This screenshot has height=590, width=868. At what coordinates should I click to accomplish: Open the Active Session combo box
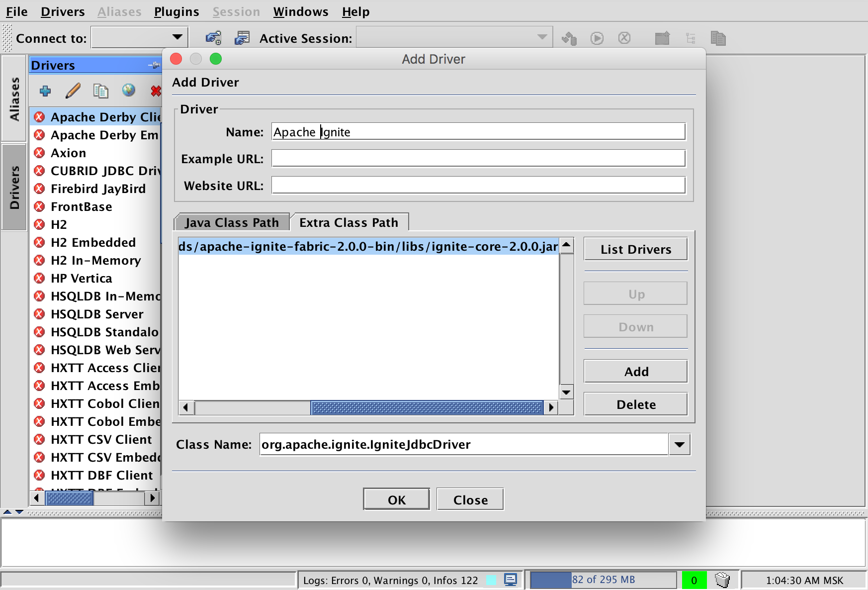point(454,38)
